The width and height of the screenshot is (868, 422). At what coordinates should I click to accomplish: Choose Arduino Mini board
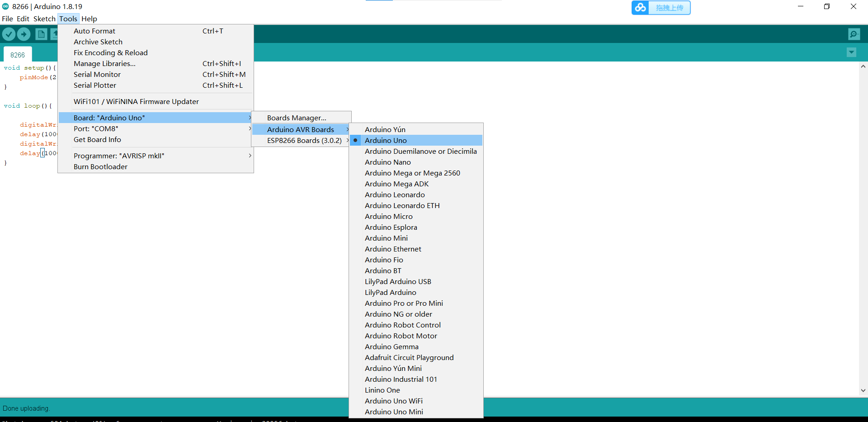tap(416, 238)
